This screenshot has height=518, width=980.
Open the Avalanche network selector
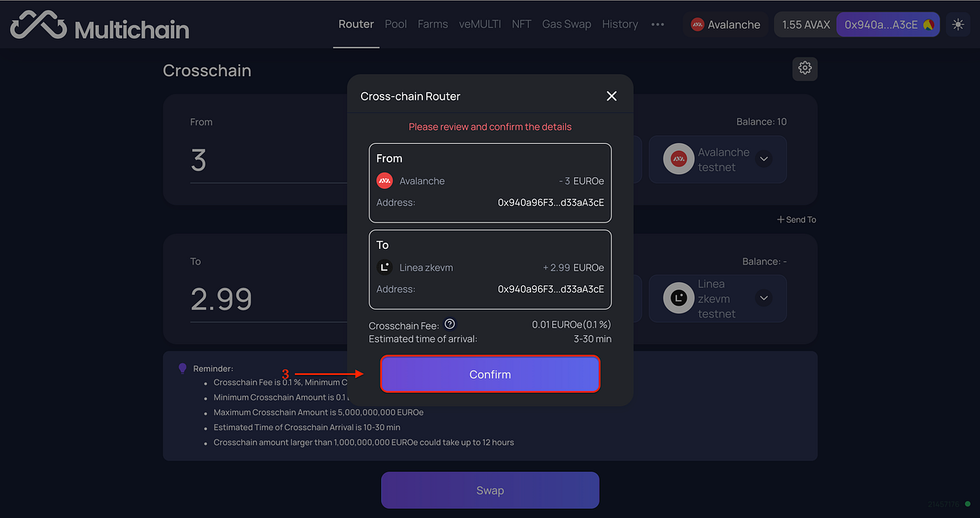coord(725,25)
